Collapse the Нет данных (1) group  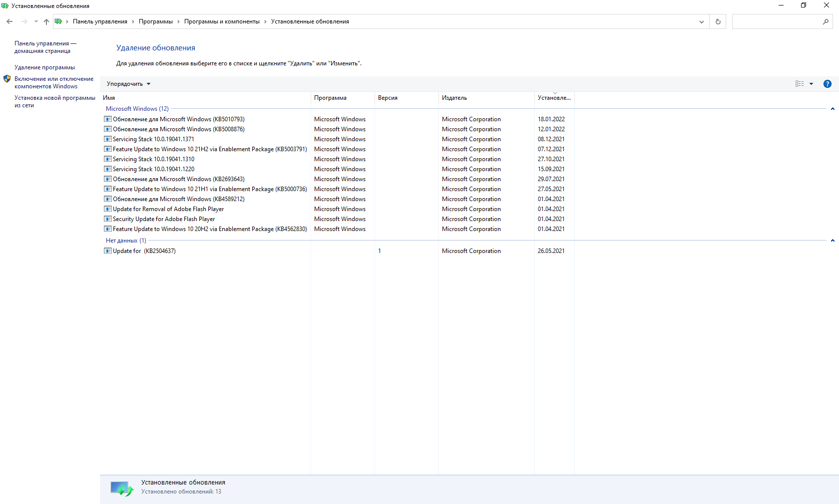point(833,241)
